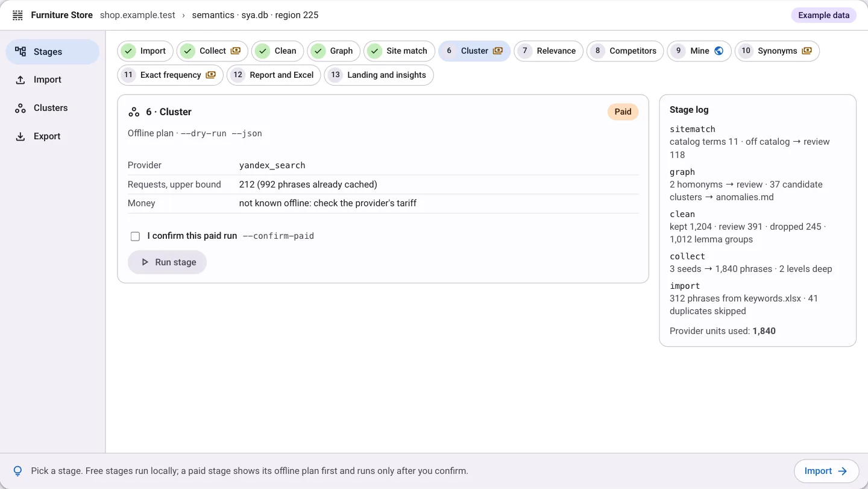Click the globe icon on Mine chip

pyautogui.click(x=719, y=51)
